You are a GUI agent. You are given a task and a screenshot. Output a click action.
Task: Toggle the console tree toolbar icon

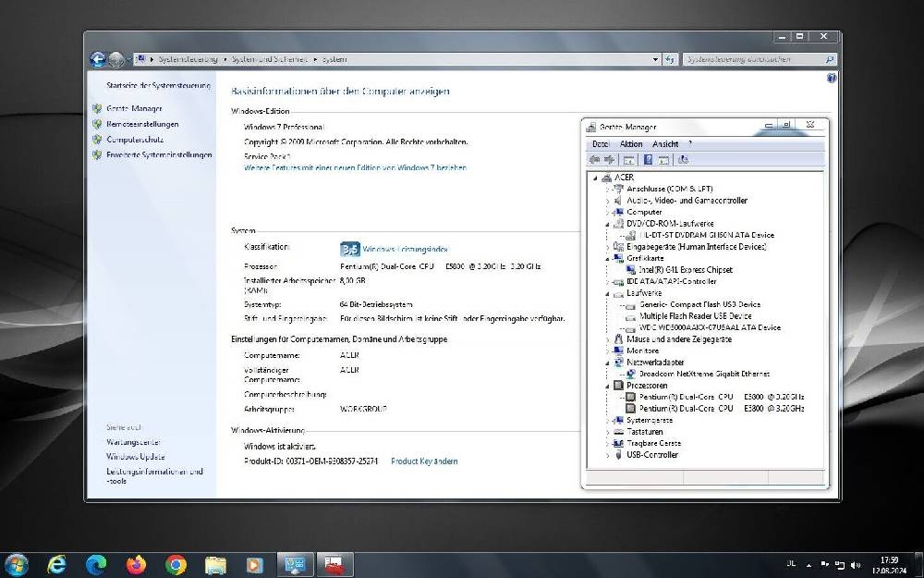[628, 160]
